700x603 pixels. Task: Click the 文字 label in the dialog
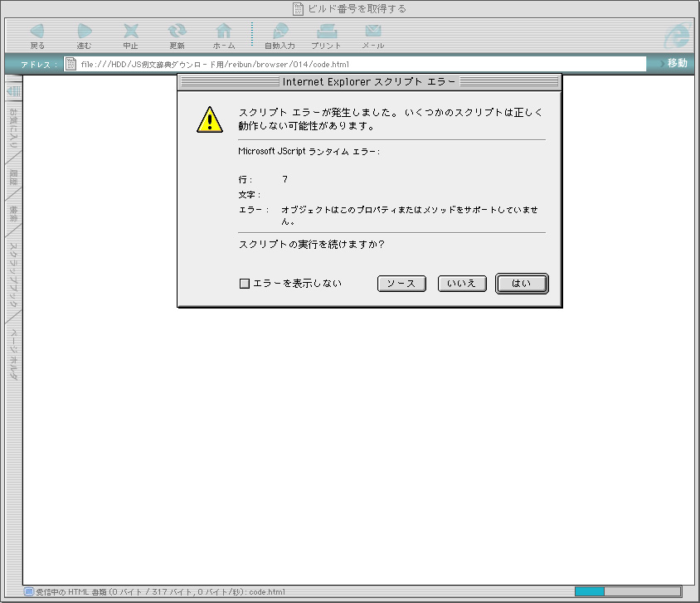(249, 195)
